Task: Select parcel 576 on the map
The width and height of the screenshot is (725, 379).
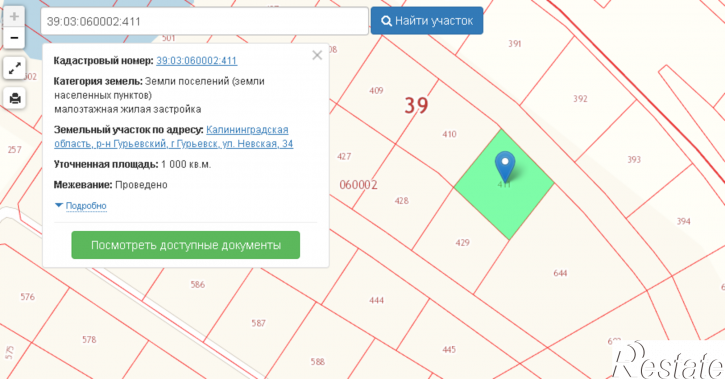Action: [27, 297]
